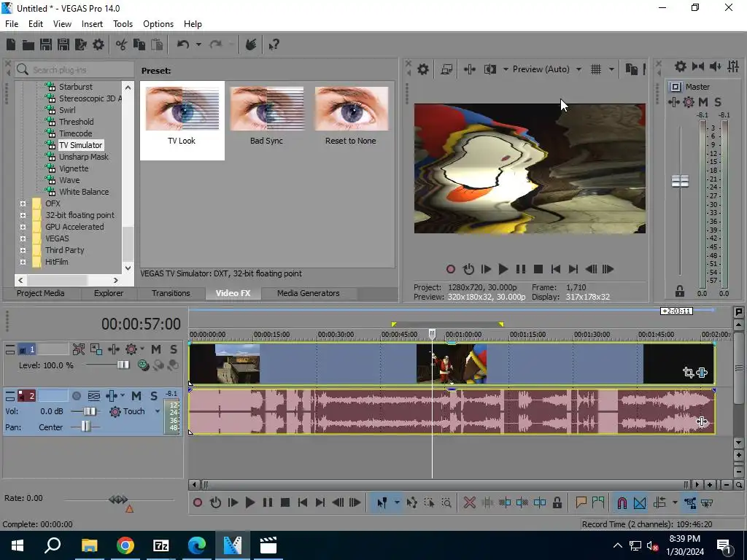Open Project Video Properties in preview panel
This screenshot has height=560, width=747.
423,69
